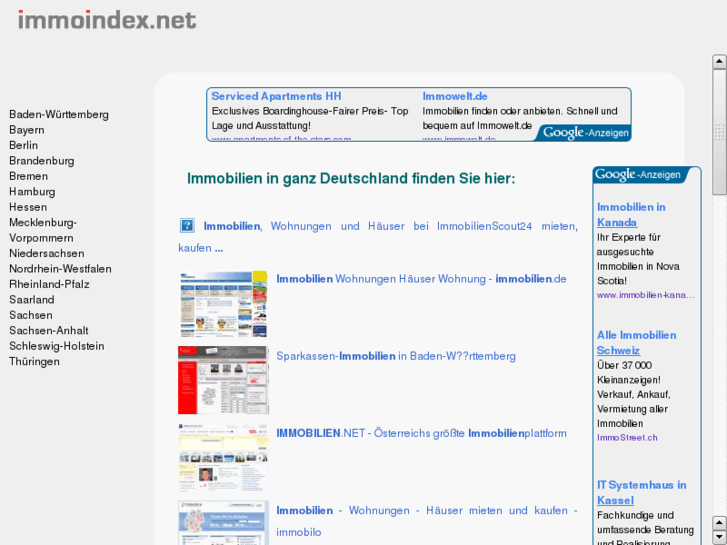Click the immoindex.net logo
Viewport: 727px width, 545px height.
pos(107,20)
